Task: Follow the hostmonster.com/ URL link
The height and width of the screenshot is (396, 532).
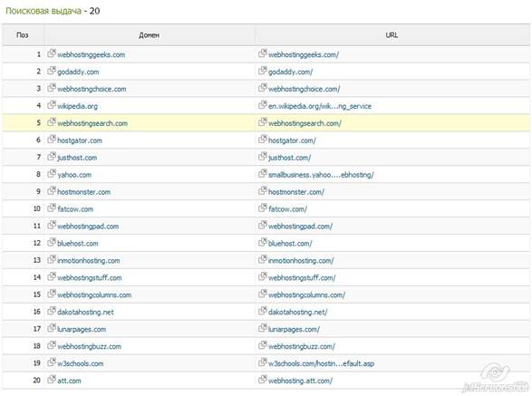Action: [296, 192]
